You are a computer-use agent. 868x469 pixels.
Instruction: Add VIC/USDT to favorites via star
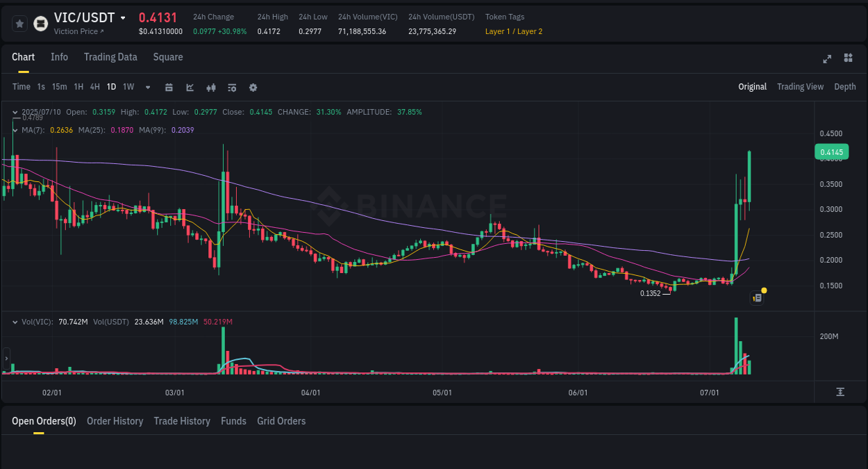click(x=19, y=23)
